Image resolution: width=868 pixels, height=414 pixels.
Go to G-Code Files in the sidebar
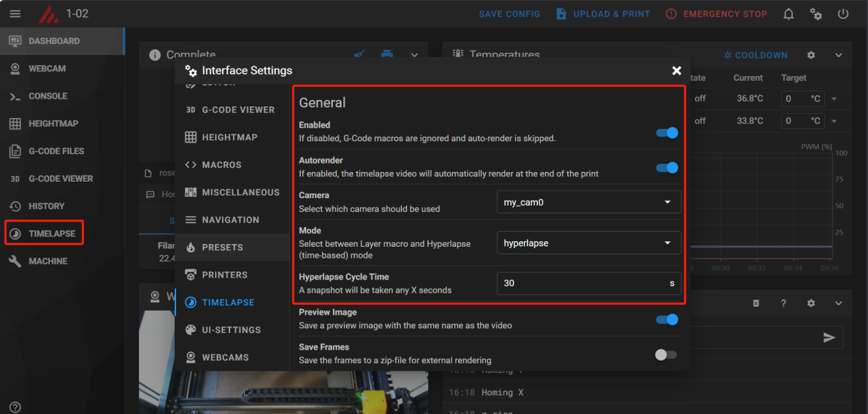click(x=62, y=151)
